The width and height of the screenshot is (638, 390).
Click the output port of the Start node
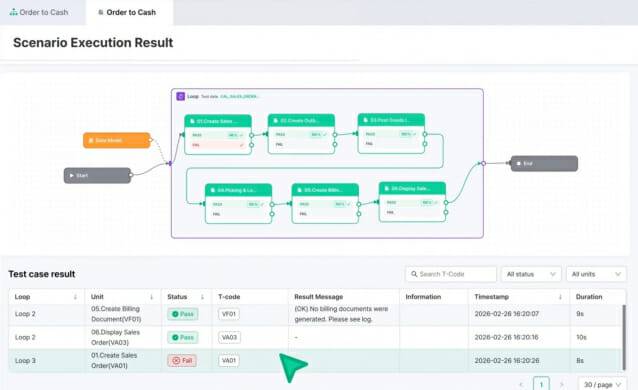(x=131, y=175)
